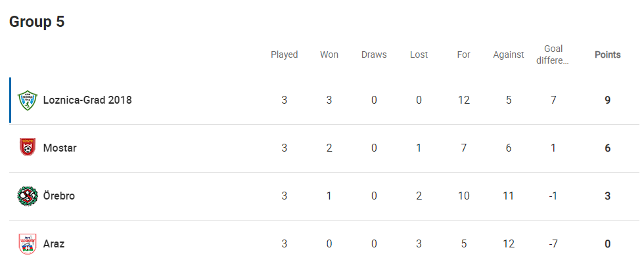
Task: Click Mostar's points value 6
Action: click(608, 148)
